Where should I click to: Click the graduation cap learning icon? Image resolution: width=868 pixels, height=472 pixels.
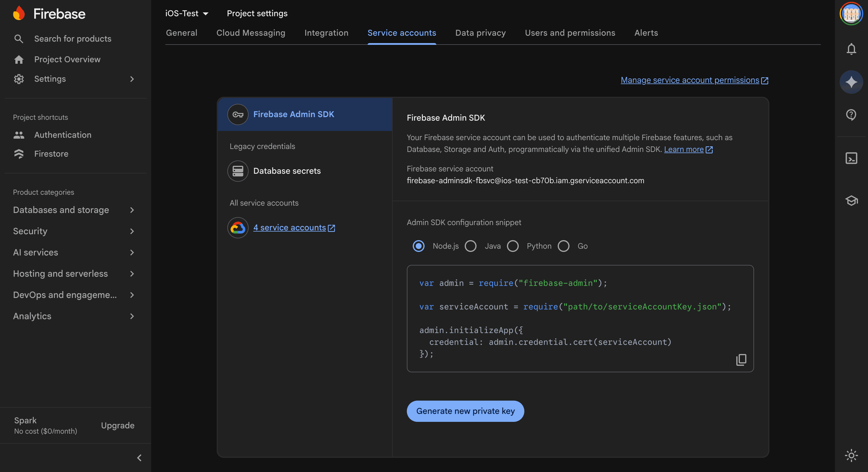click(x=851, y=201)
